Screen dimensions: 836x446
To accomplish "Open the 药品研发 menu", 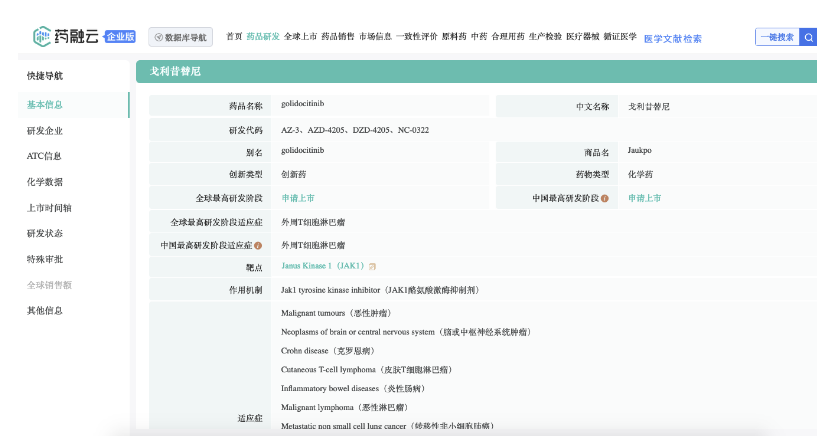I will point(262,37).
